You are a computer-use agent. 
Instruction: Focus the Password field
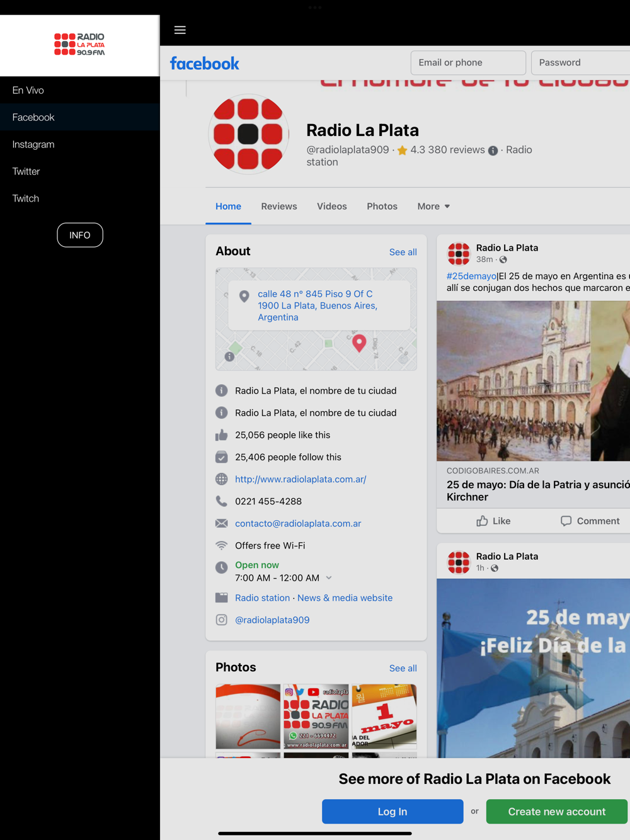click(580, 62)
